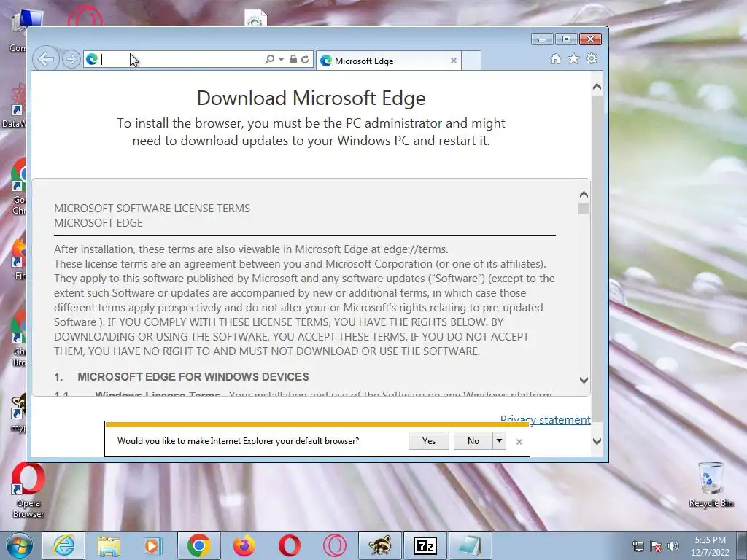Click the Home icon in Internet Explorer
Viewport: 747px width, 560px height.
555,58
